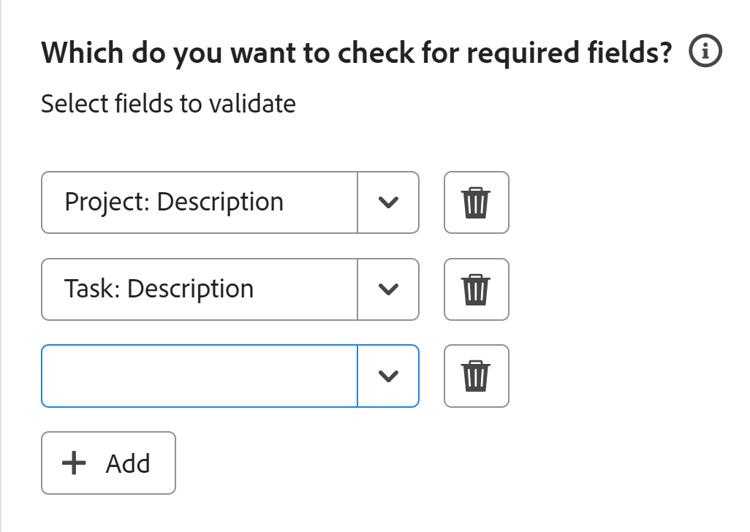Open the Task: Description dropdown arrow

point(388,290)
